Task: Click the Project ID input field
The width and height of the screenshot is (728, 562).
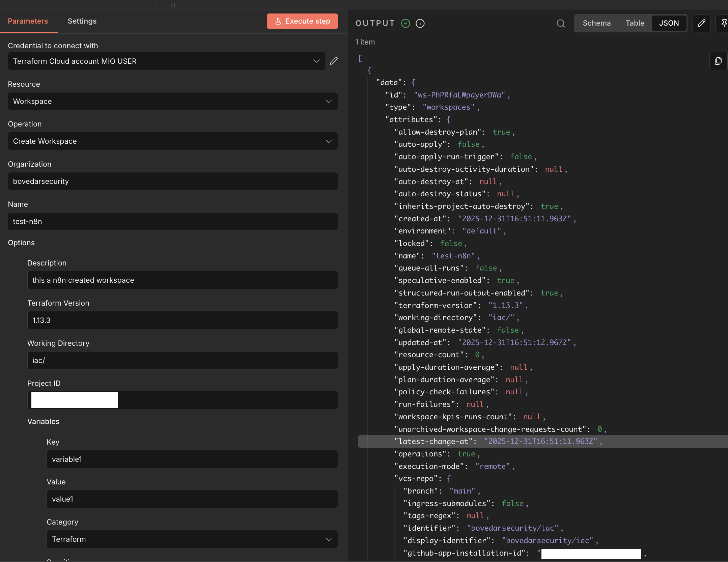Action: point(183,400)
